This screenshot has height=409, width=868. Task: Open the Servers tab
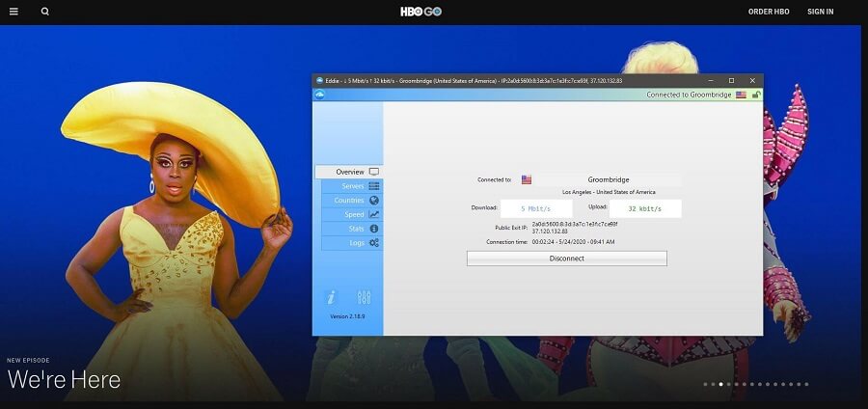[x=352, y=186]
